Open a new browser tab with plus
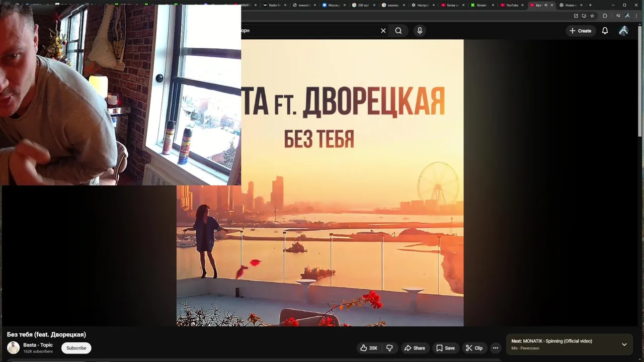This screenshot has width=644, height=362. tap(590, 5)
